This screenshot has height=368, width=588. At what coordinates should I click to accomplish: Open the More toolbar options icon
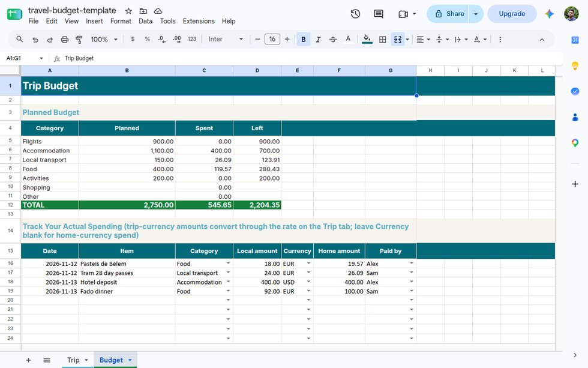(x=500, y=40)
